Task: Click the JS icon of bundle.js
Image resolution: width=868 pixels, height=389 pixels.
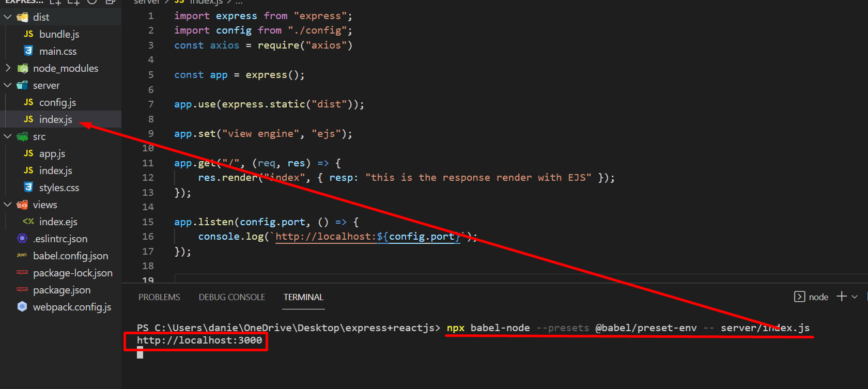Action: coord(28,34)
